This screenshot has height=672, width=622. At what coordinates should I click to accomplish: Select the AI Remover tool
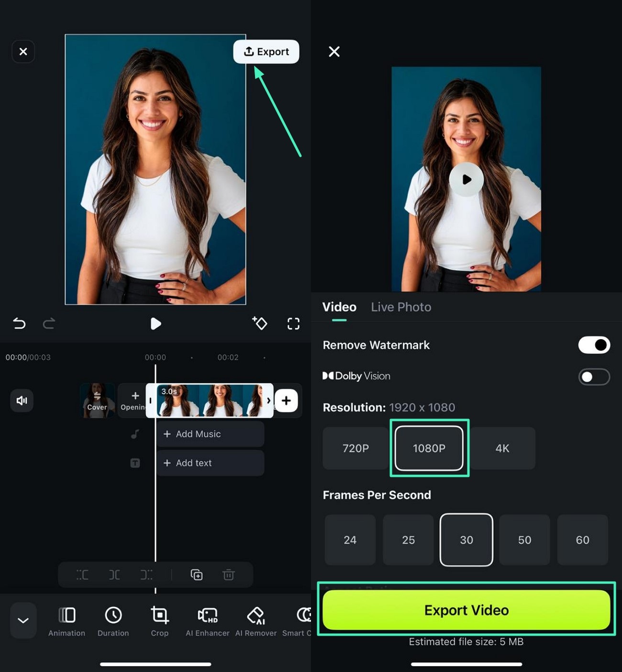coord(256,619)
